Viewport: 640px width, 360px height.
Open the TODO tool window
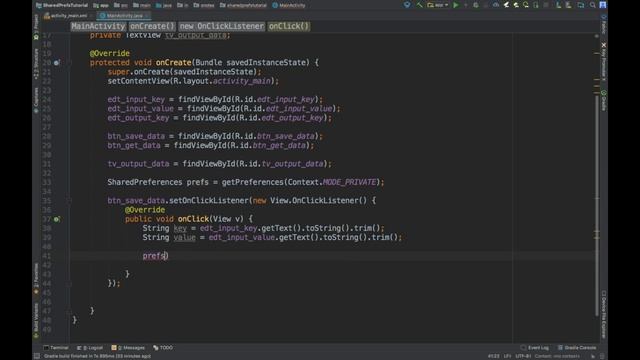[x=163, y=348]
